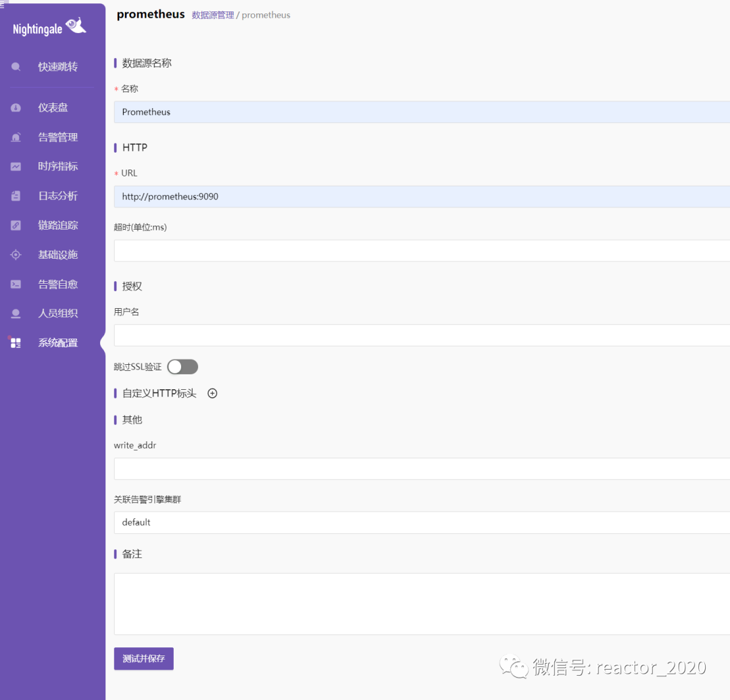Click the timeout (ms) input field

click(422, 251)
